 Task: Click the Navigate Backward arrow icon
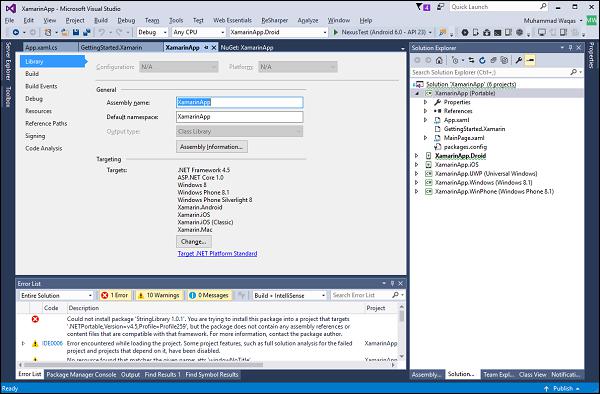pos(16,33)
